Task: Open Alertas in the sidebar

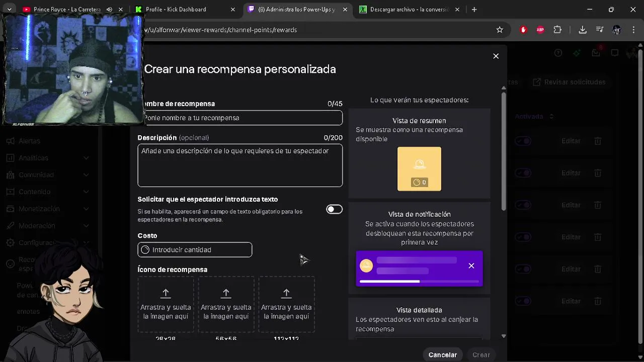Action: tap(29, 141)
